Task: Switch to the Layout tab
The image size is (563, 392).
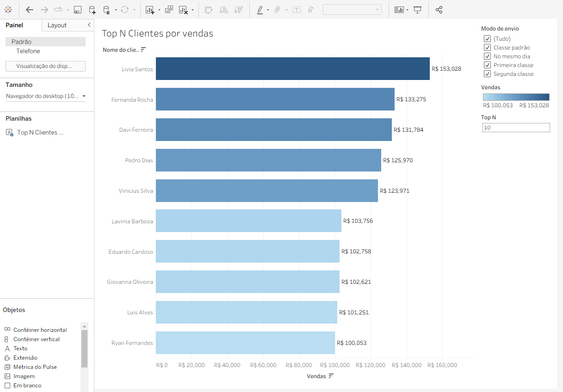Action: (x=57, y=25)
